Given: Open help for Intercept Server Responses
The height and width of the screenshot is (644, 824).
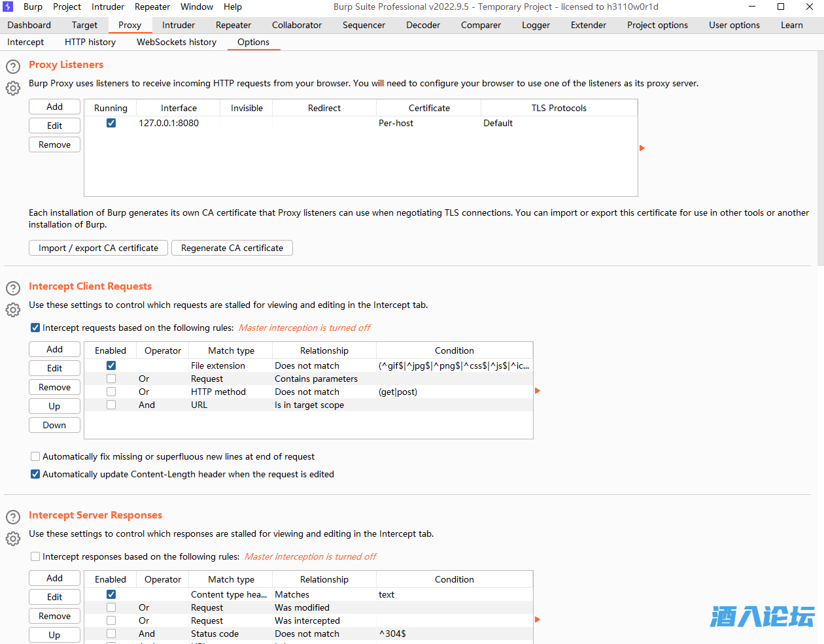Looking at the screenshot, I should click(13, 517).
